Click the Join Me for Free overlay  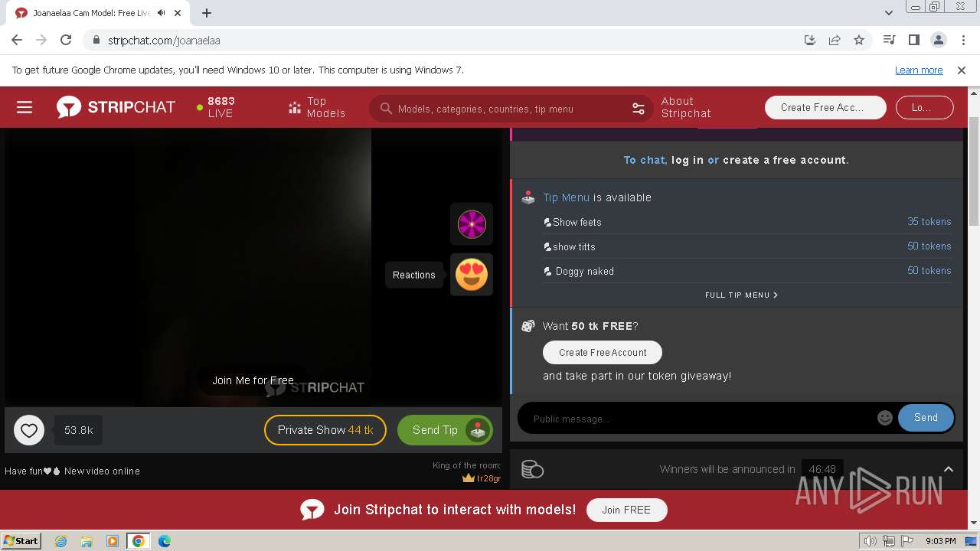(253, 380)
